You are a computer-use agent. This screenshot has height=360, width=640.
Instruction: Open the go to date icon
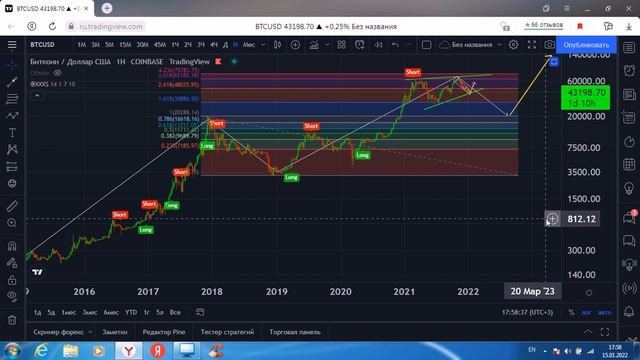tap(200, 313)
